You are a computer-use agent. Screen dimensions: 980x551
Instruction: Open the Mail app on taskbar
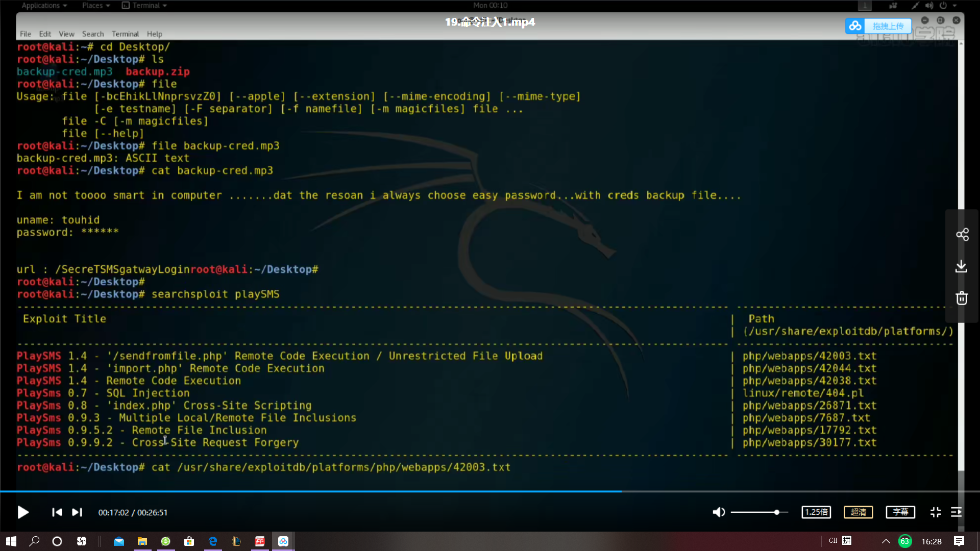(x=119, y=541)
